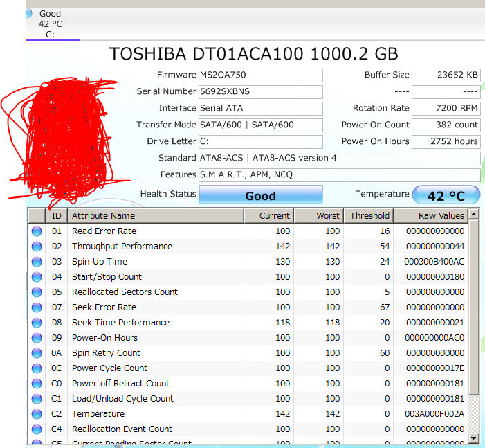Click the Serial Number field 5692SXBNS
The image size is (485, 448).
261,92
